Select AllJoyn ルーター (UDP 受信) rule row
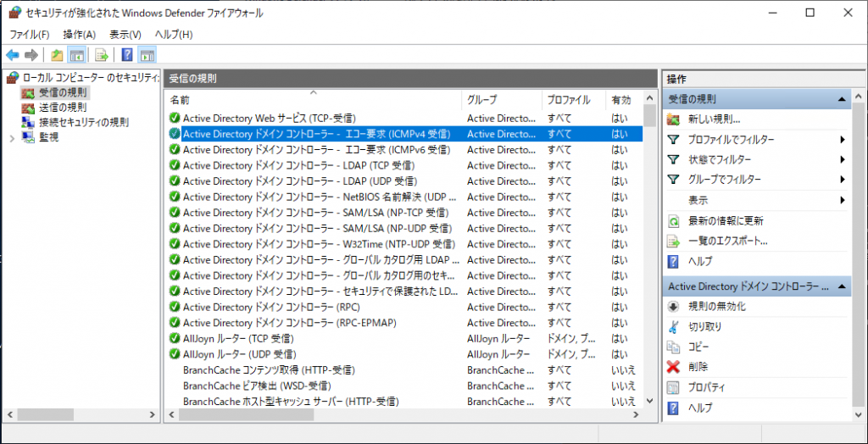 405,354
